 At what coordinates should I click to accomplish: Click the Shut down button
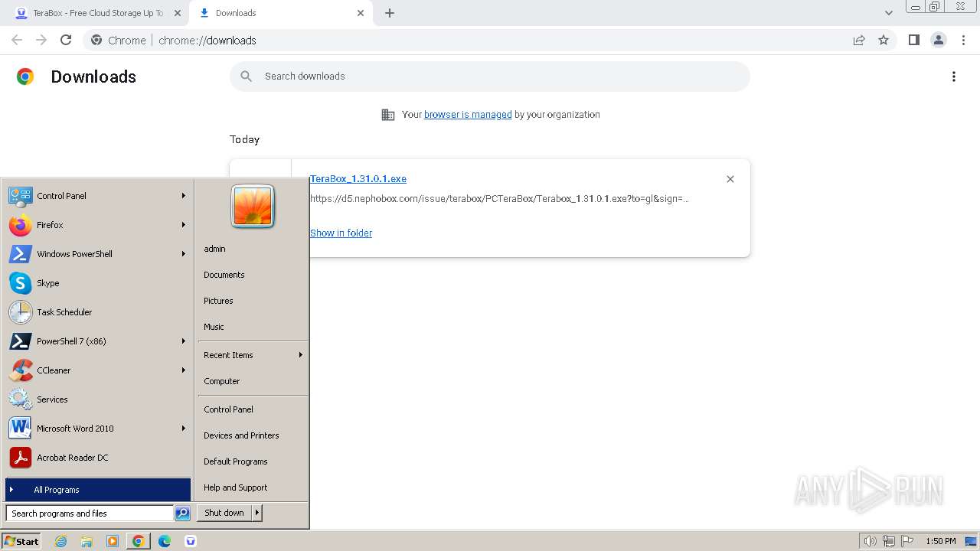(224, 513)
